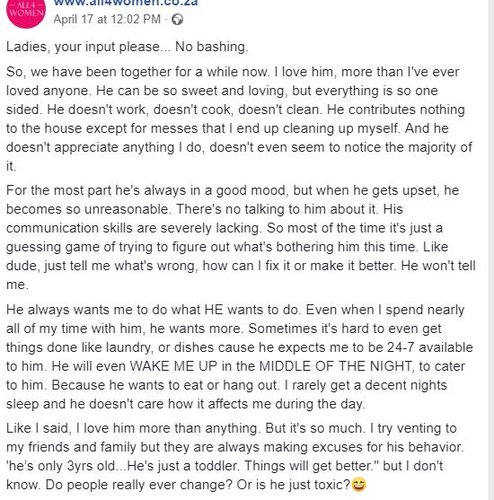Viewport: 494px width, 500px height.
Task: Select the paragraph beginning 'For the most part'
Action: click(x=241, y=237)
